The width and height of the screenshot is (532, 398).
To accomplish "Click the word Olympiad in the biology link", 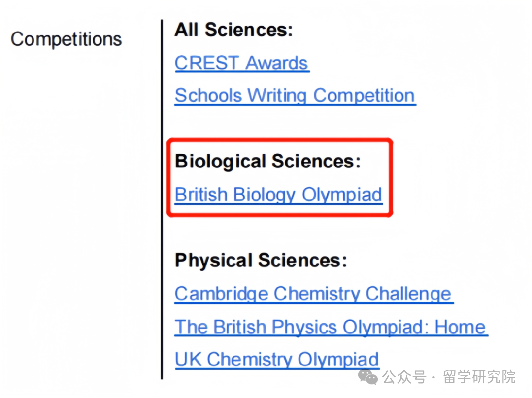I will point(342,195).
